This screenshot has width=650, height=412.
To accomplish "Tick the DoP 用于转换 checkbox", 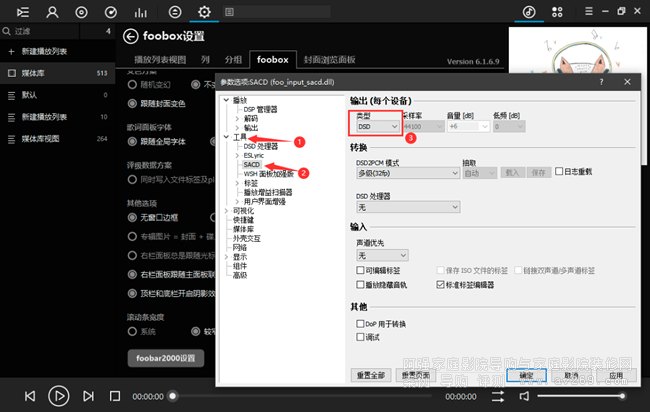I will 360,324.
